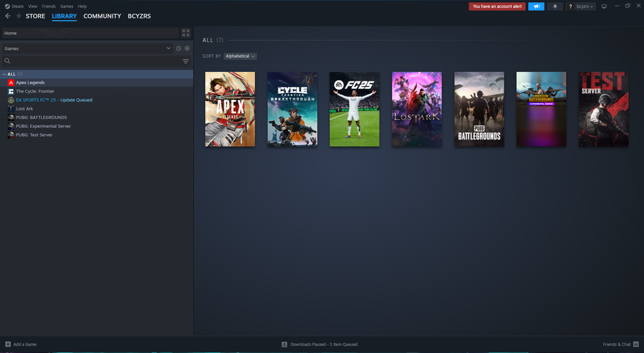644x353 pixels.
Task: Open the Games category dropdown
Action: [88, 48]
